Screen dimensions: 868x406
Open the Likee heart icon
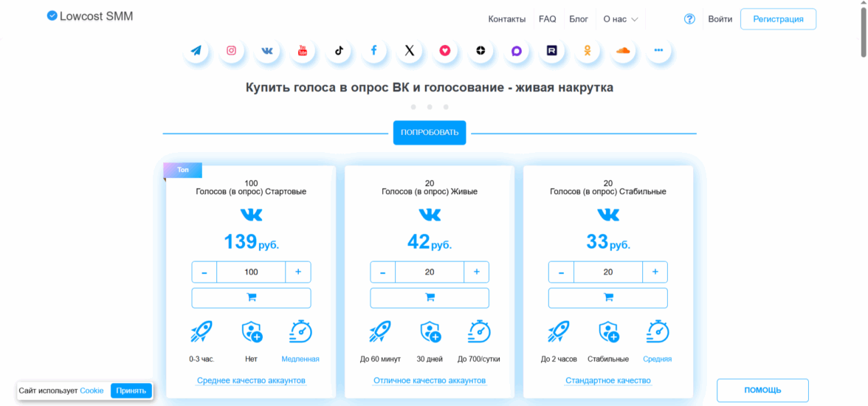[x=445, y=50]
